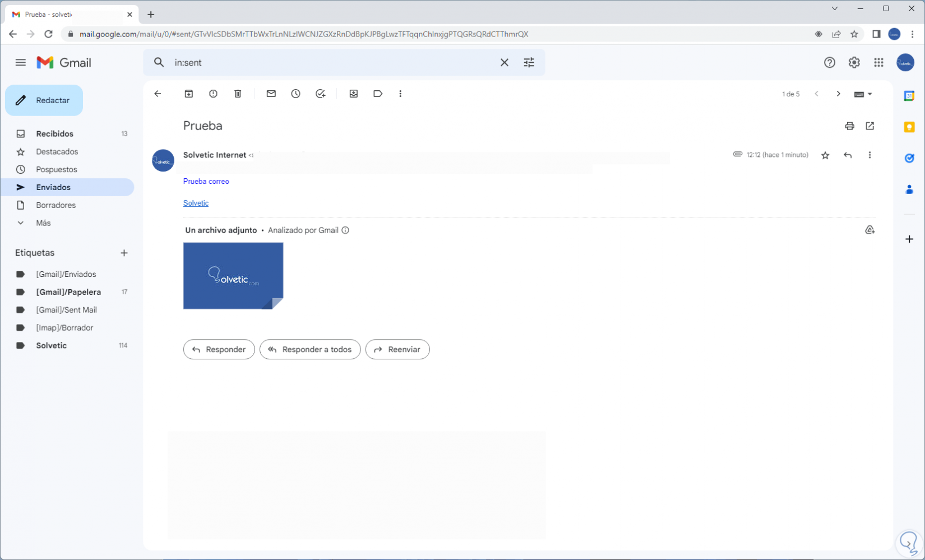Select the Enviados folder

67,187
